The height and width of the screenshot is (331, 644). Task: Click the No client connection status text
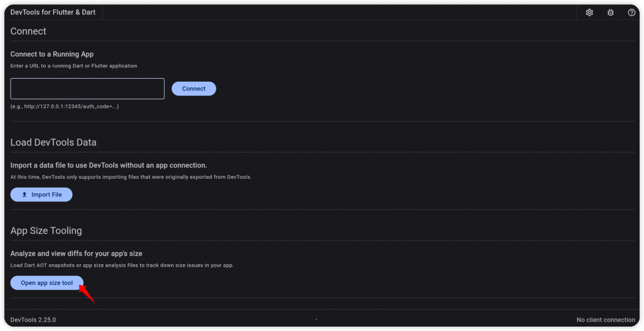[x=606, y=320]
